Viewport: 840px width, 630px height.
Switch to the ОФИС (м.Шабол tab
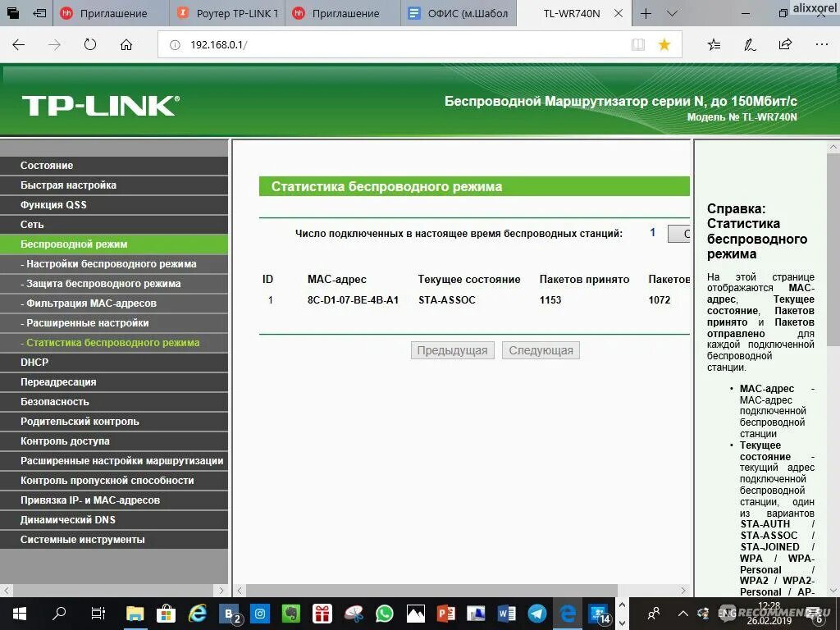coord(459,13)
